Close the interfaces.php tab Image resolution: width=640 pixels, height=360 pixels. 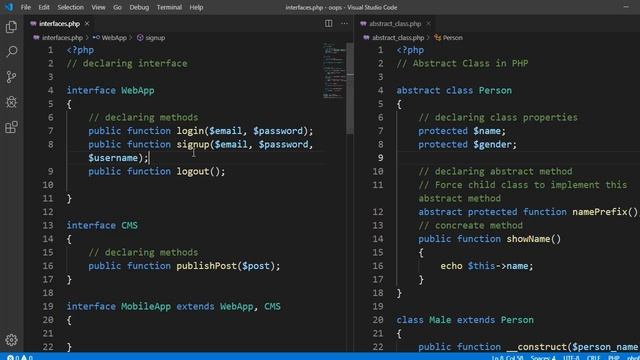tap(87, 24)
